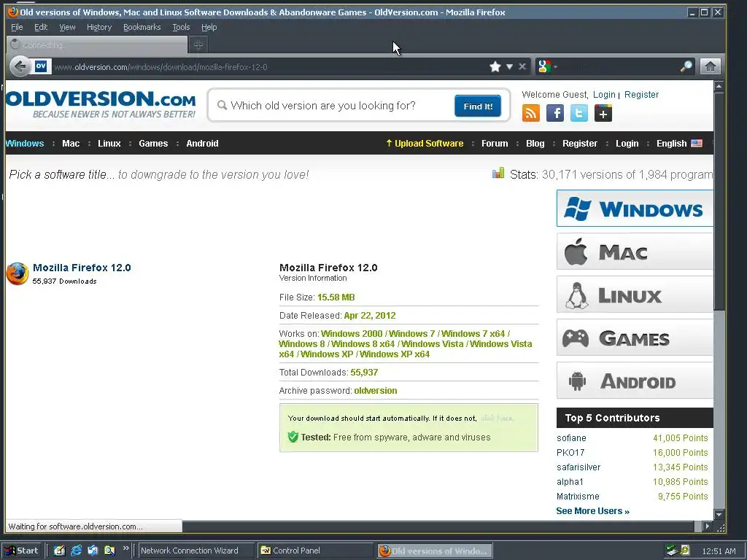
Task: Stop page loading with the X icon
Action: (522, 66)
